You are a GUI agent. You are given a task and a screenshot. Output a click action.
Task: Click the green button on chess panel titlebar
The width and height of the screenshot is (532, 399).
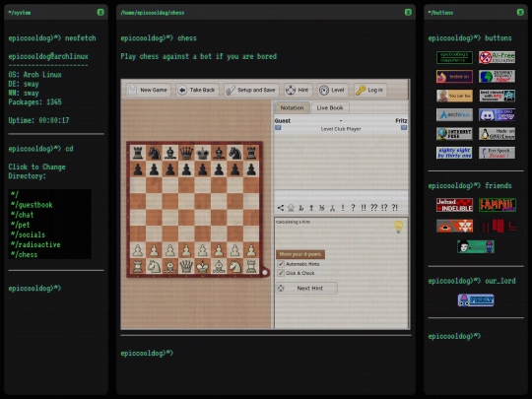(408, 12)
